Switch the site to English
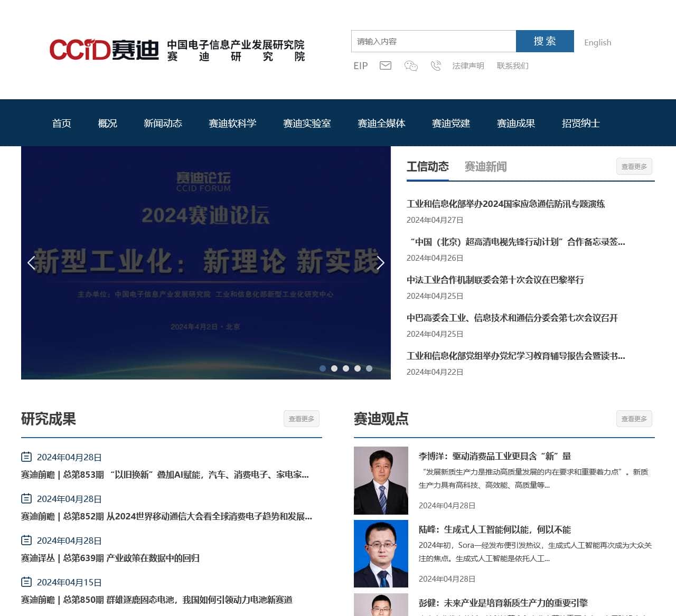 tap(597, 42)
